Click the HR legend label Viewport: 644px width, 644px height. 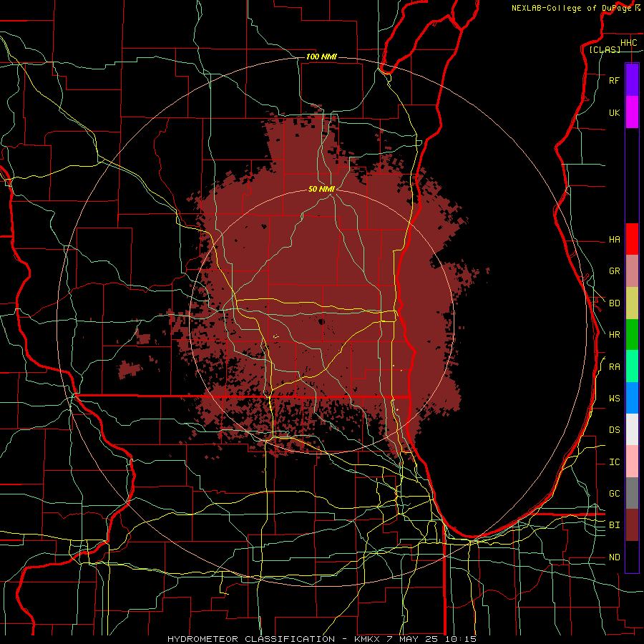point(614,335)
